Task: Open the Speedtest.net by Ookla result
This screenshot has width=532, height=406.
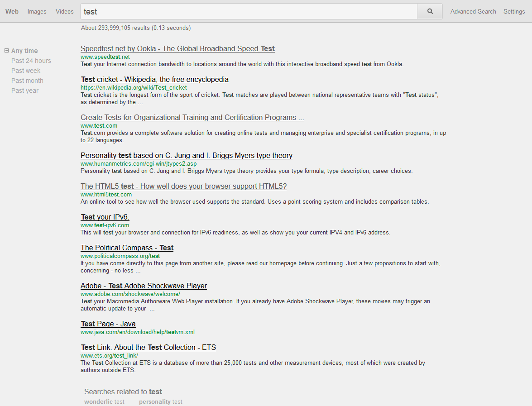Action: (177, 48)
